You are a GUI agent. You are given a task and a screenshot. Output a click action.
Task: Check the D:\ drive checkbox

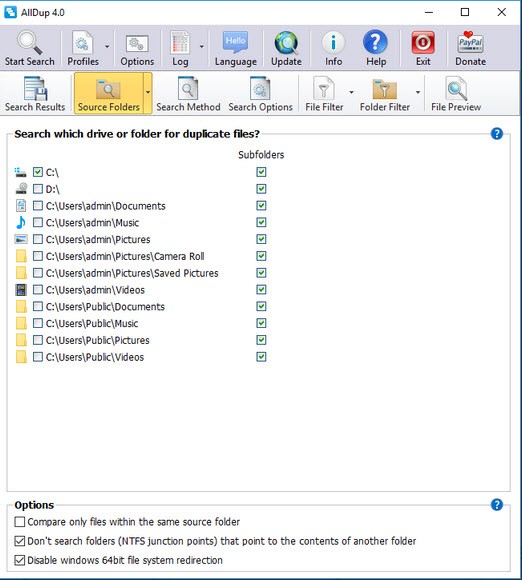tap(38, 189)
